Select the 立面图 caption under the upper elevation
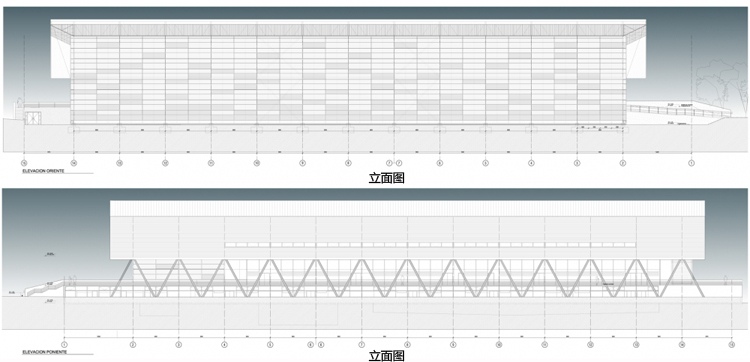The width and height of the screenshot is (750, 362). [386, 178]
